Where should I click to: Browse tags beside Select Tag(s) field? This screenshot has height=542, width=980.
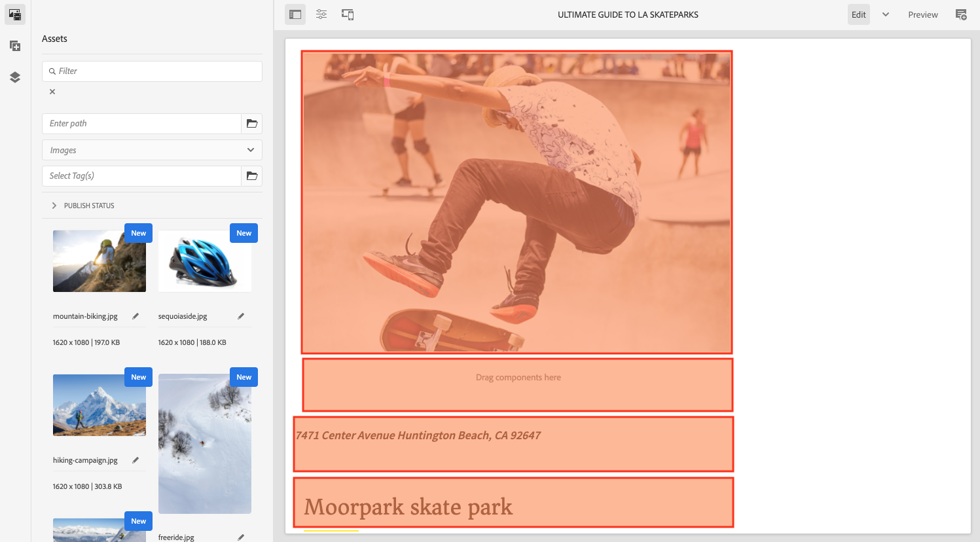coord(252,176)
